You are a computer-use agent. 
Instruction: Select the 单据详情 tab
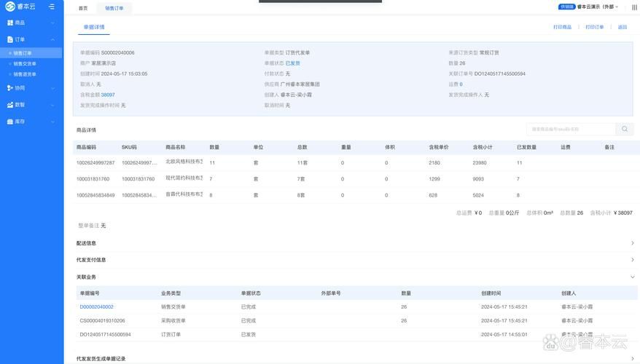coord(94,27)
